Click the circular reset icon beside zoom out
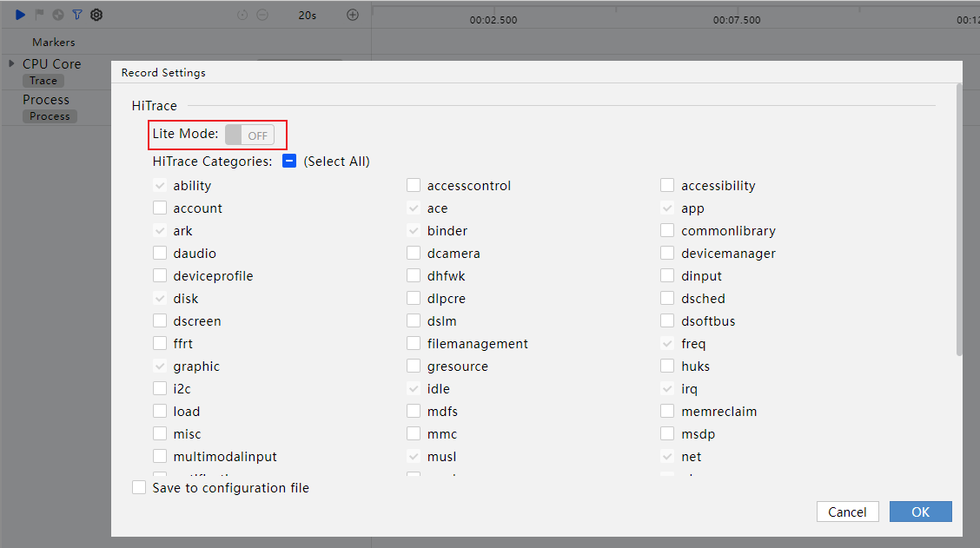This screenshot has height=548, width=980. click(x=242, y=15)
